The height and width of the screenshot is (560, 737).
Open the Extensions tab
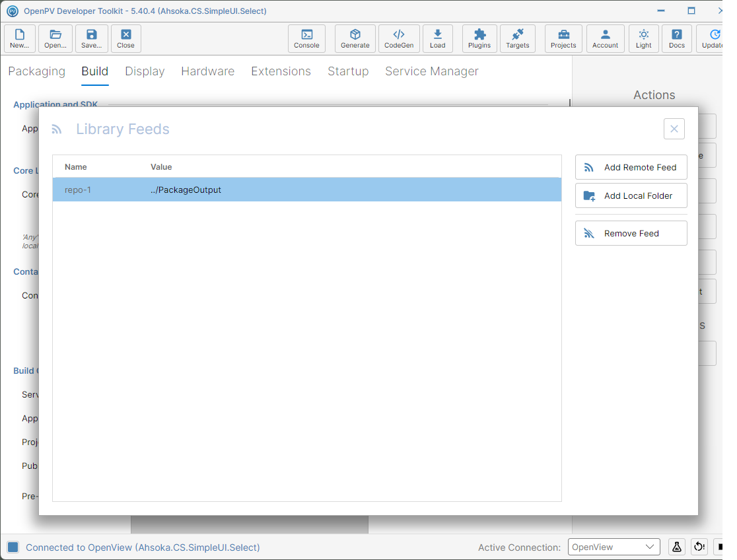tap(281, 71)
